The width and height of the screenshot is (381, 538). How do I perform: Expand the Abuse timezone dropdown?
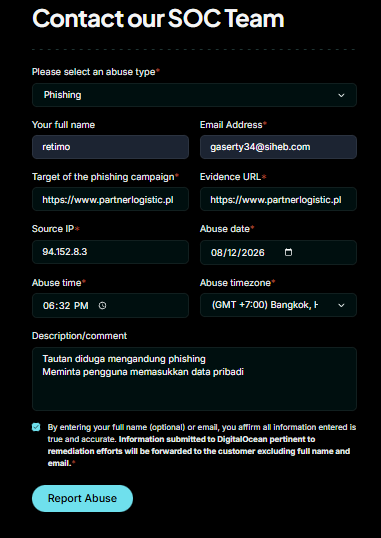click(278, 305)
